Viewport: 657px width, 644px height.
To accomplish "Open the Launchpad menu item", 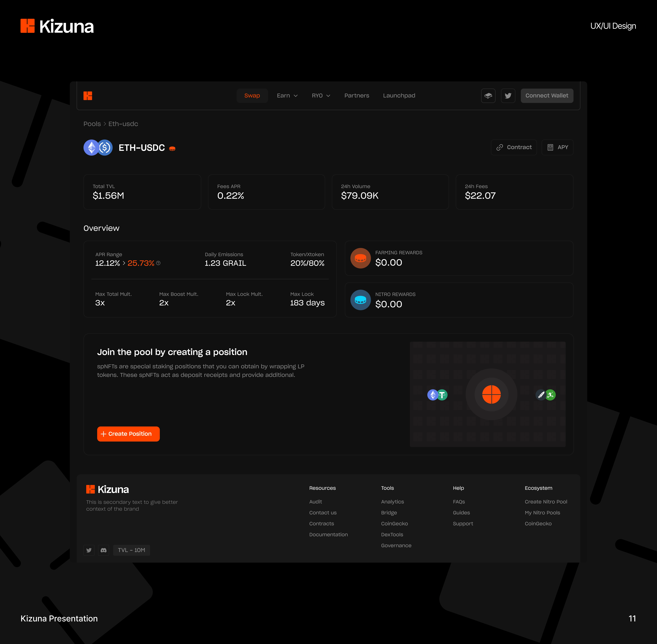I will (399, 96).
